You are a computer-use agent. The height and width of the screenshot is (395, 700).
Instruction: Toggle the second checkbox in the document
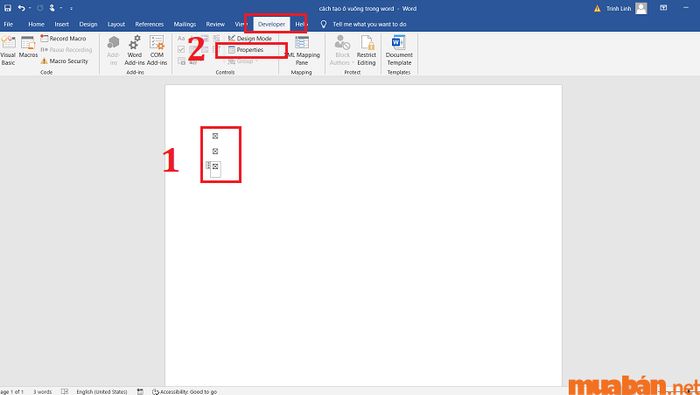(215, 151)
